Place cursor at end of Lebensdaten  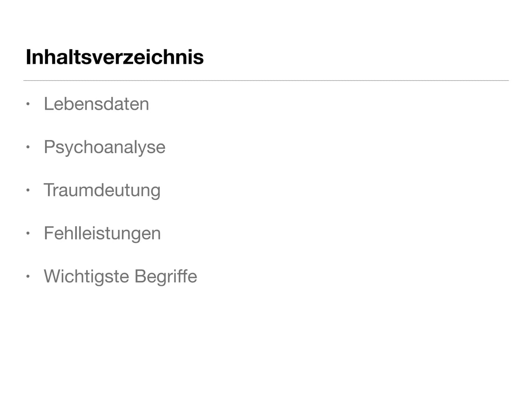tap(149, 104)
